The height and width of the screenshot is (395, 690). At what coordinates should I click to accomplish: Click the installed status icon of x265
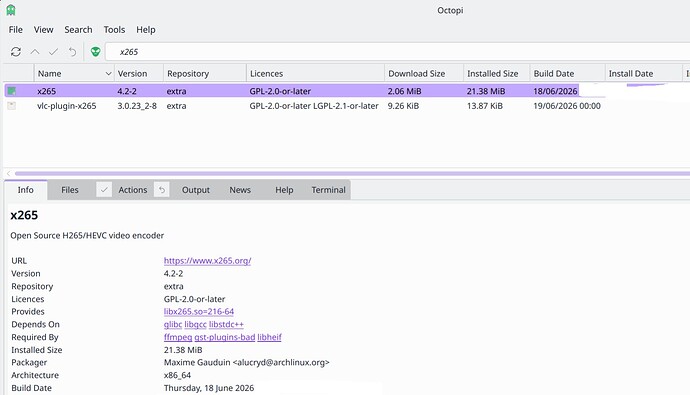12,91
